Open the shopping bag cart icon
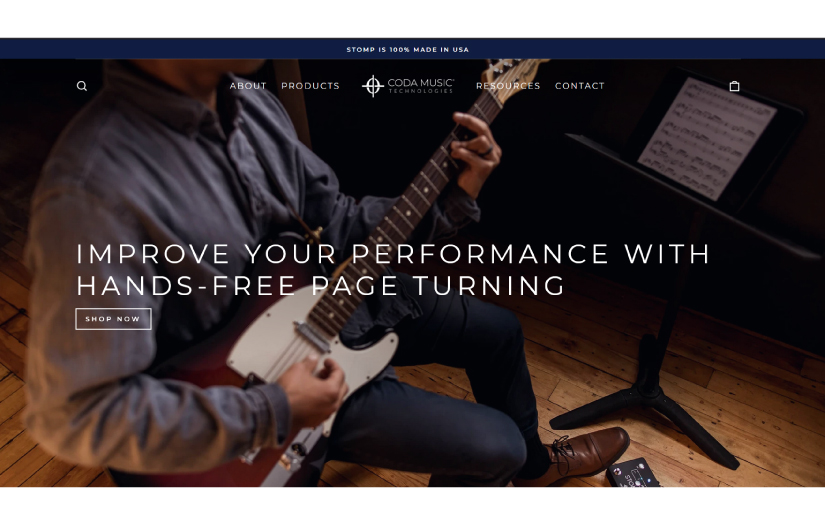The image size is (825, 525). point(735,86)
